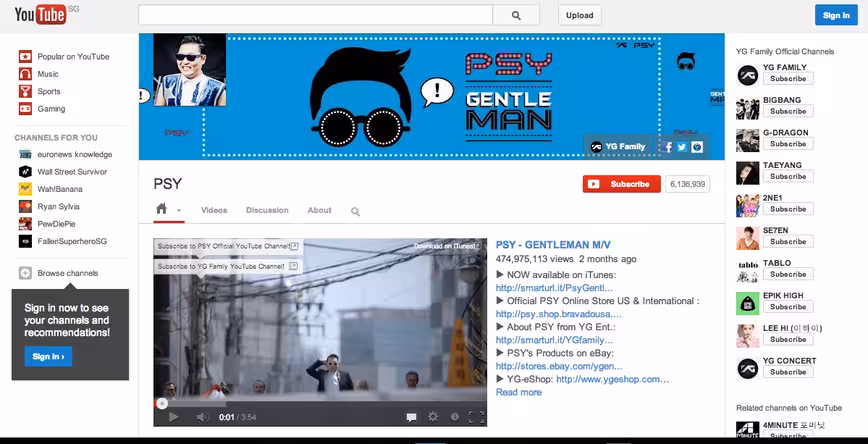
Task: Open Ryan Sylvia channel icon
Action: click(25, 206)
